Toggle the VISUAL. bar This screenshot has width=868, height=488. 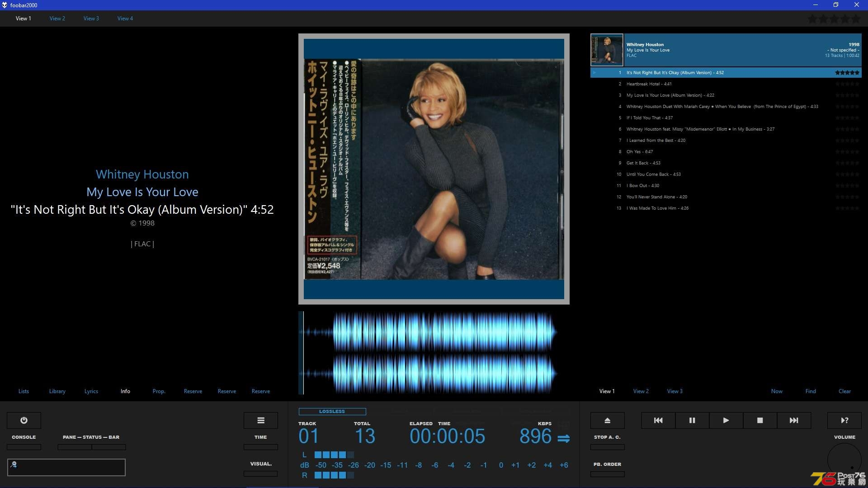click(x=261, y=474)
